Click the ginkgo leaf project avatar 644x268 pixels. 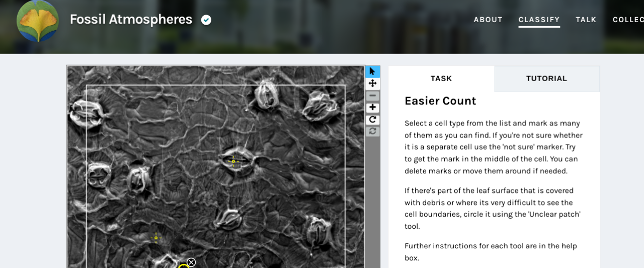pos(38,20)
